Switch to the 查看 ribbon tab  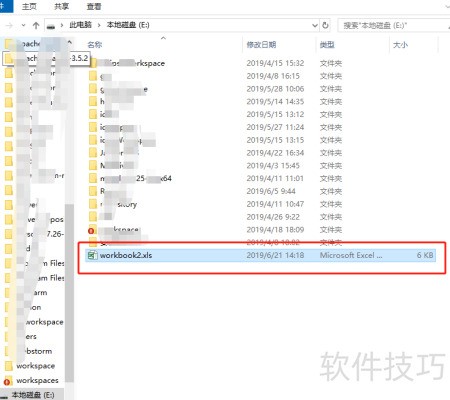pos(94,6)
